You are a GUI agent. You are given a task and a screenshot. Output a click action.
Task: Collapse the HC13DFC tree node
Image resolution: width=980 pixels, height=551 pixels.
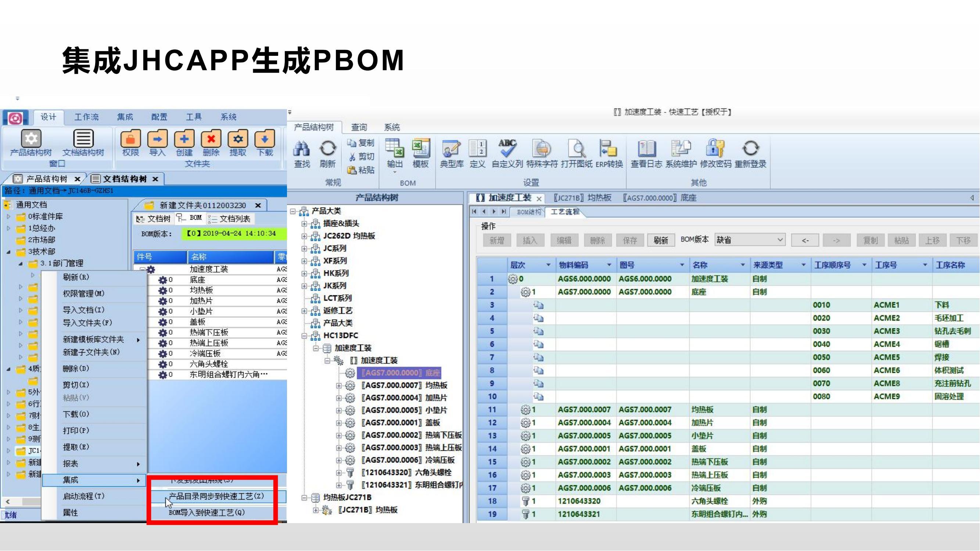(x=304, y=336)
